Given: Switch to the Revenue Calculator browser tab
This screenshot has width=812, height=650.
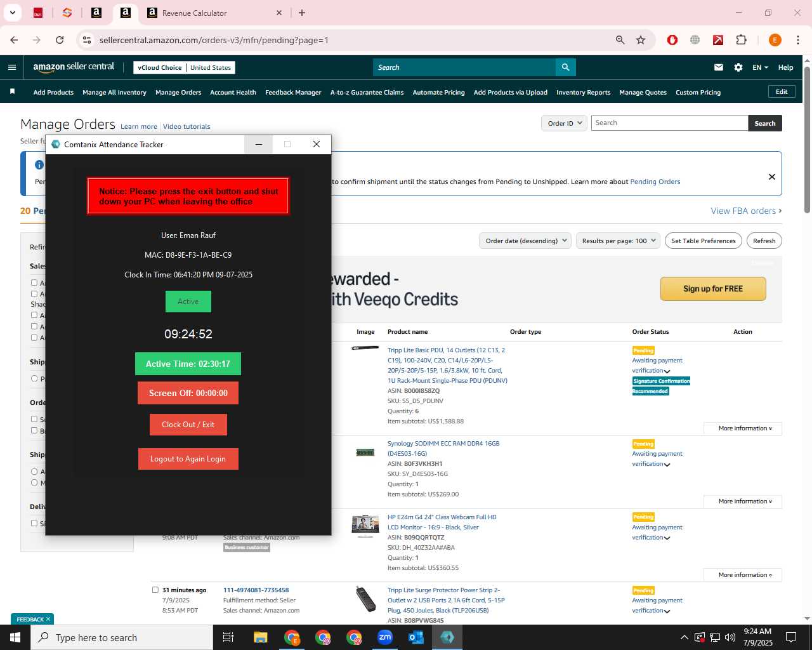Looking at the screenshot, I should (213, 13).
